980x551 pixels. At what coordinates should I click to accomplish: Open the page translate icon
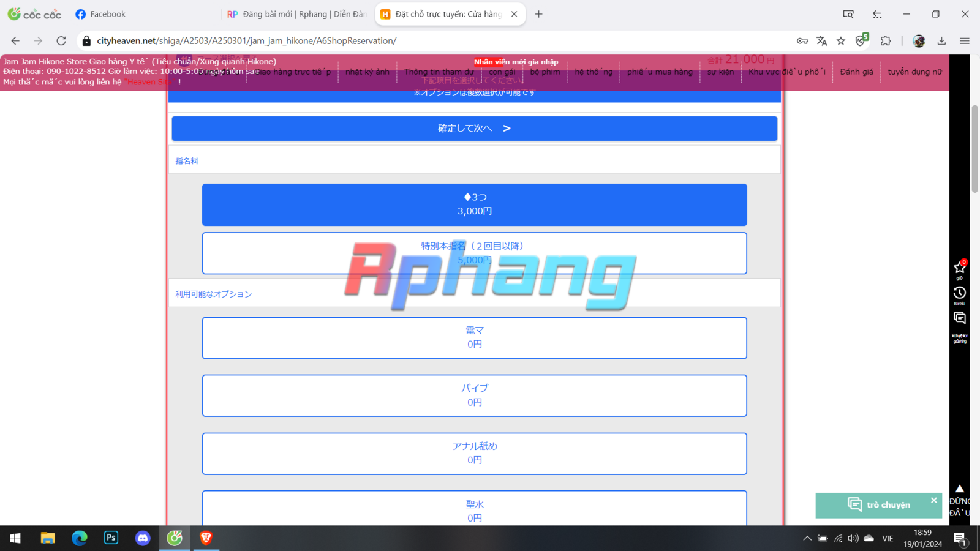pos(822,41)
